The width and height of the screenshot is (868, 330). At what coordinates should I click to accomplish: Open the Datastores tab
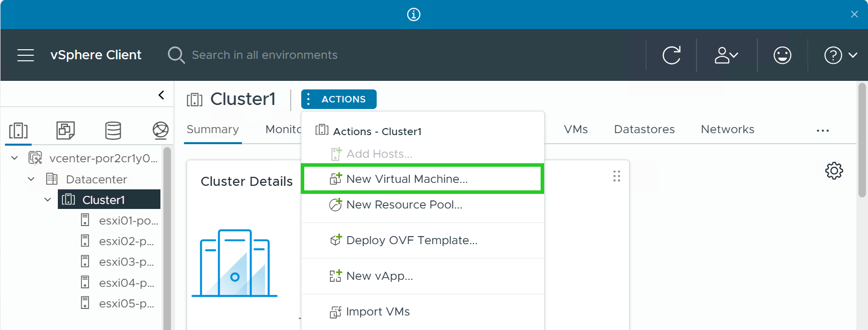point(644,130)
